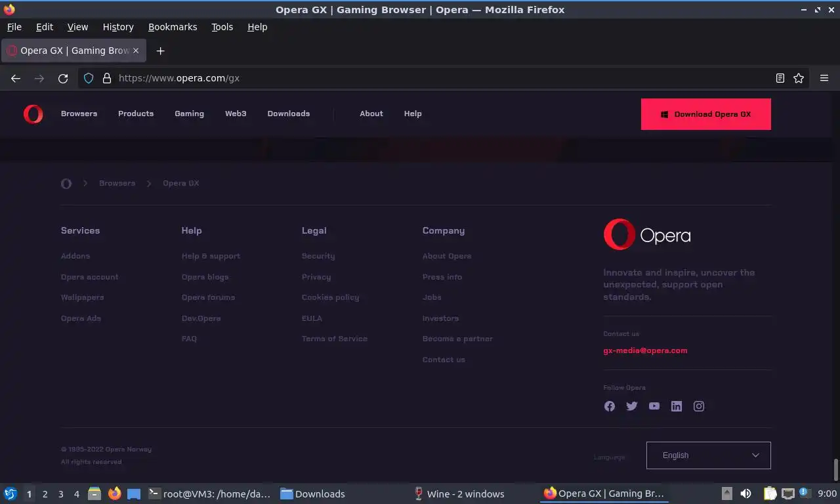Click the large Opera logo in the footer

pos(647,234)
